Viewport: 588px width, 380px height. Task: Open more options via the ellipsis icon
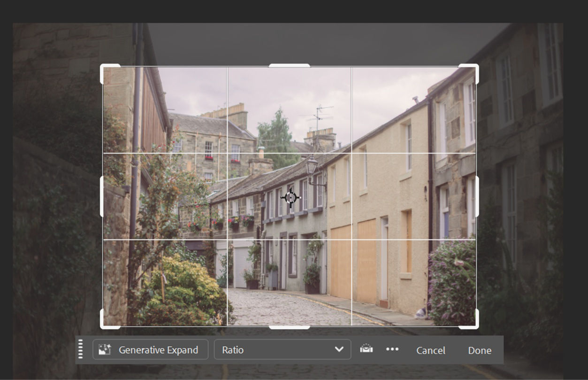[392, 349]
